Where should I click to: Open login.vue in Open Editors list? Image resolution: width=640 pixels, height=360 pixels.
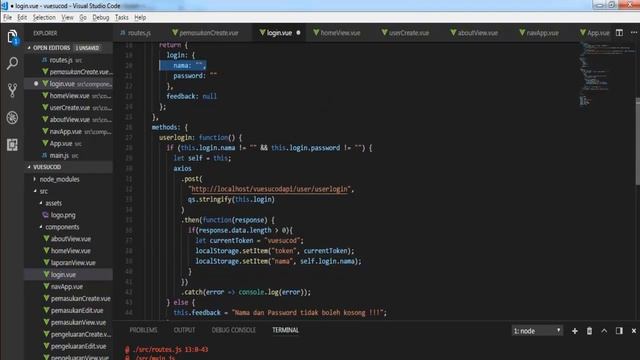click(x=69, y=84)
